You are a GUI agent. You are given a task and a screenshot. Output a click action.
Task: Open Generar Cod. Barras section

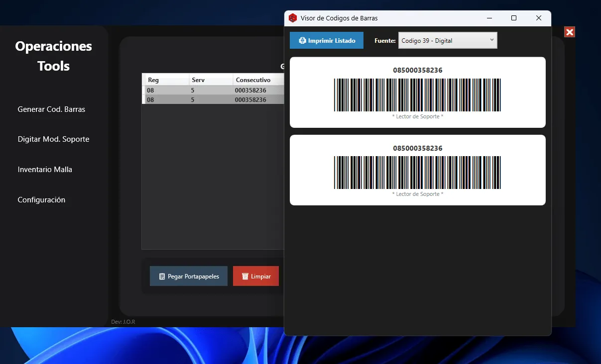(51, 109)
